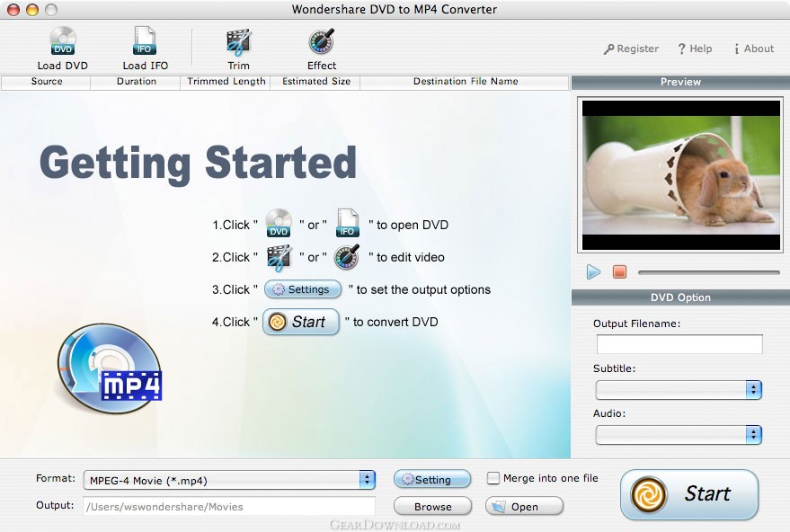Click the Estimated Size column header
The image size is (790, 532).
pyautogui.click(x=315, y=82)
